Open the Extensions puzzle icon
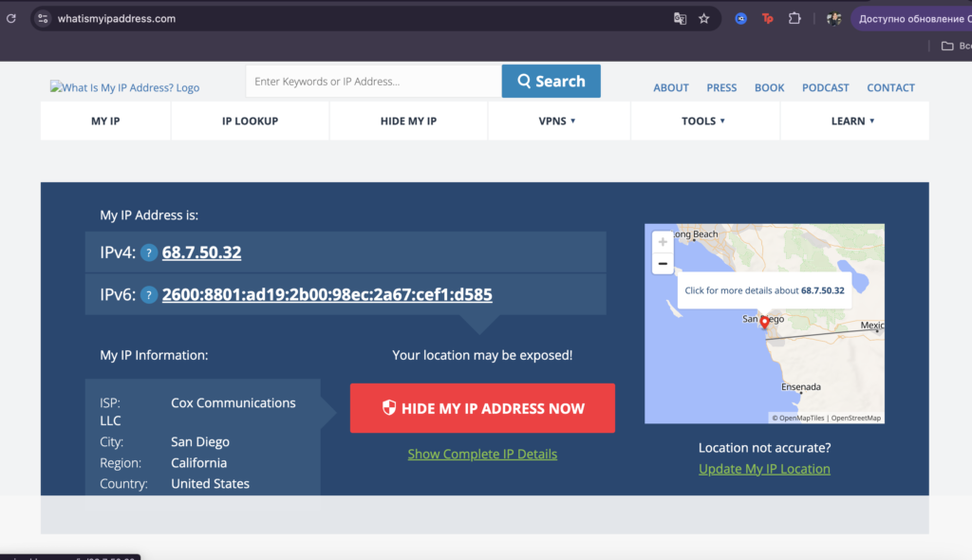972x560 pixels. 794,19
